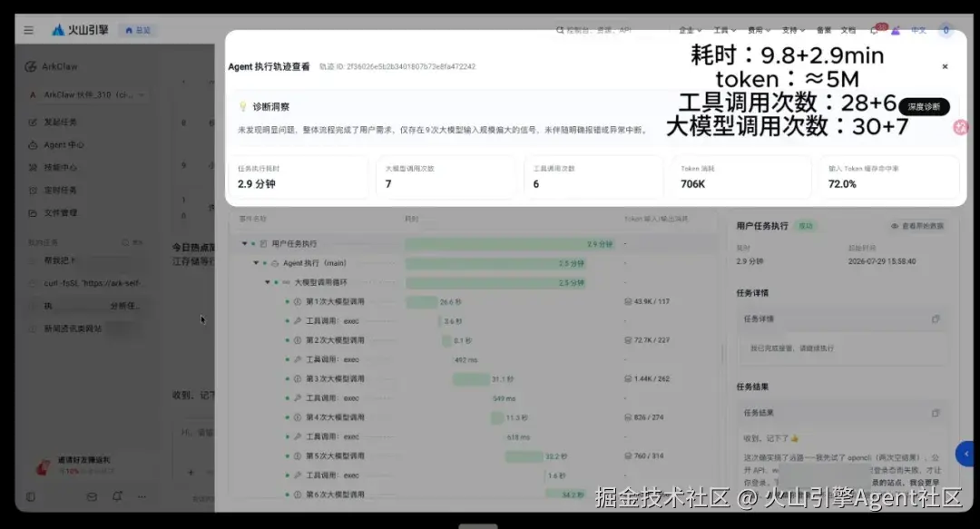Collapse the Agent 执行 (main) row
This screenshot has width=980, height=529.
(256, 263)
